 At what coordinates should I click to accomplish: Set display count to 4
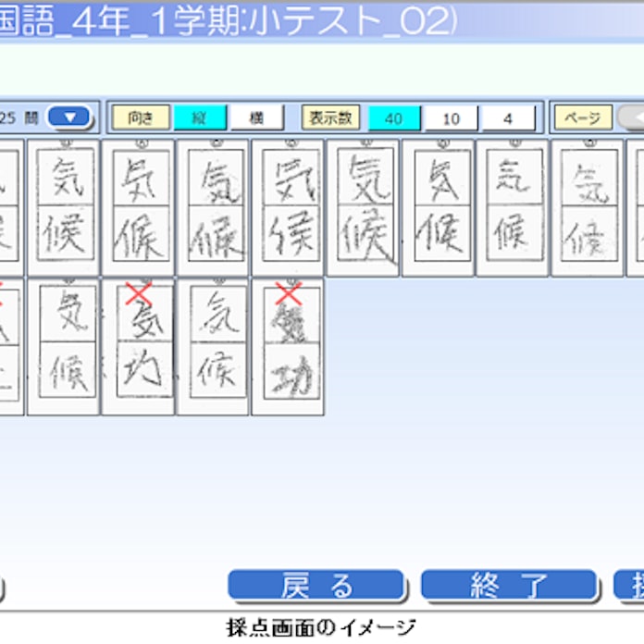point(508,118)
